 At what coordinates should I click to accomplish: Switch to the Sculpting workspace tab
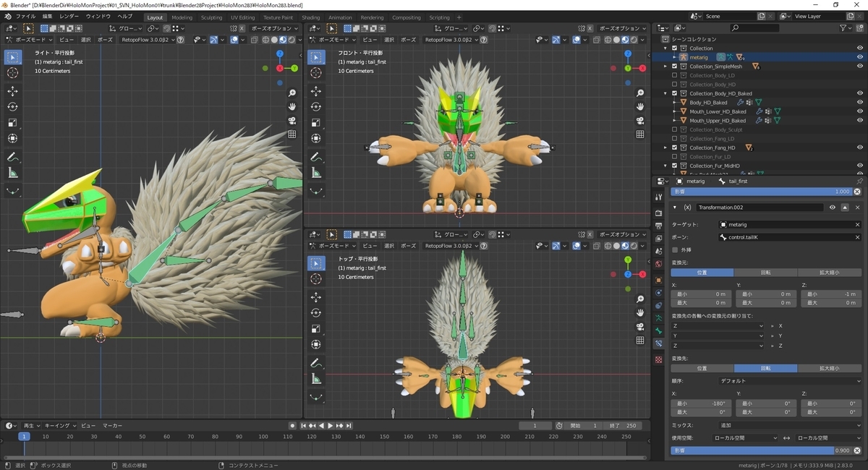tap(212, 17)
